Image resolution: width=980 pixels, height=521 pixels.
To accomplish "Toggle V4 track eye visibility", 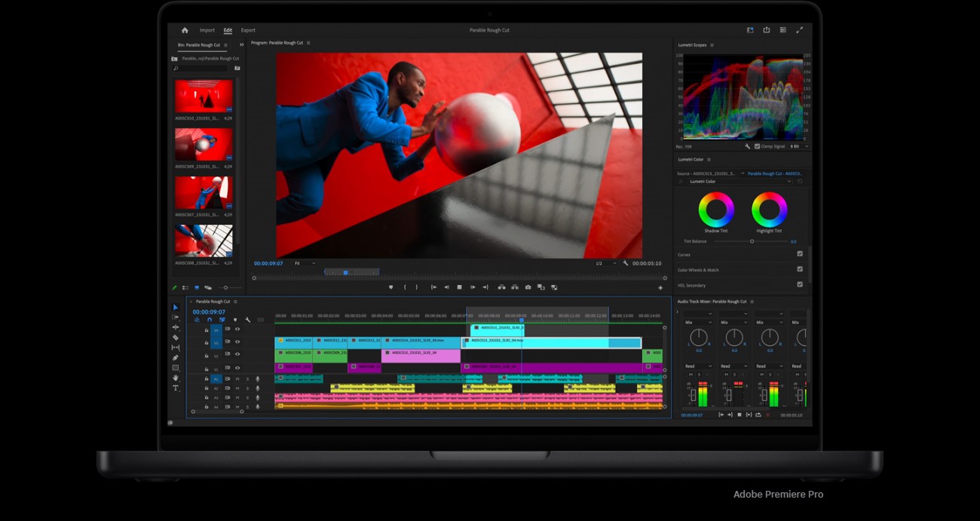I will click(x=237, y=329).
